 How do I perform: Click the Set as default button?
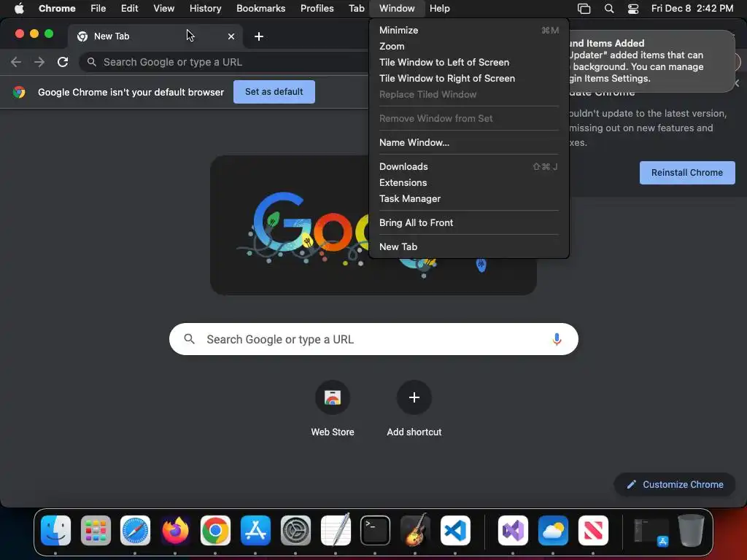pos(274,92)
